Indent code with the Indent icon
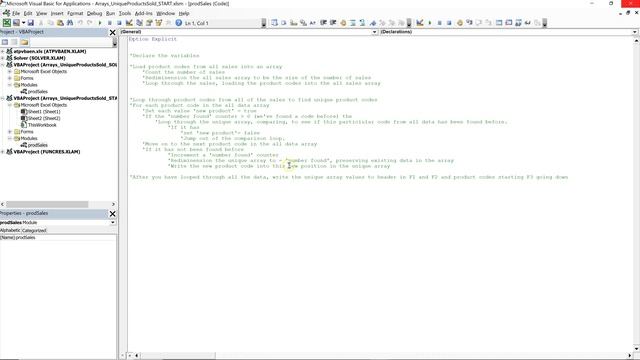 coord(324,23)
